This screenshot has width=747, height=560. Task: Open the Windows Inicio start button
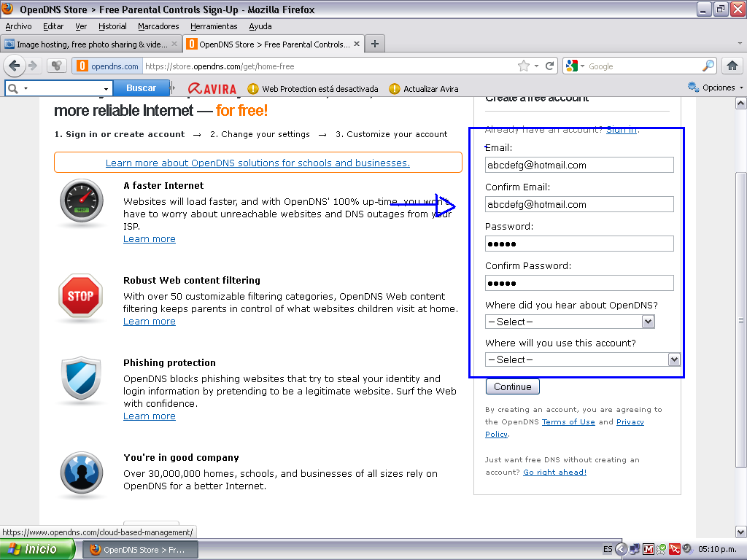coord(37,549)
